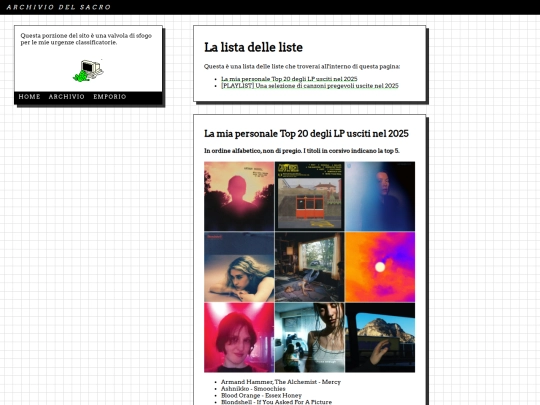Click the blonde woman lying album cover
This screenshot has height=405, width=540.
239,267
